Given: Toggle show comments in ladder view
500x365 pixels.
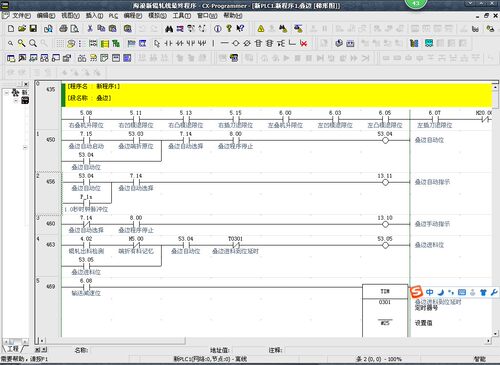Looking at the screenshot, I should [x=71, y=43].
